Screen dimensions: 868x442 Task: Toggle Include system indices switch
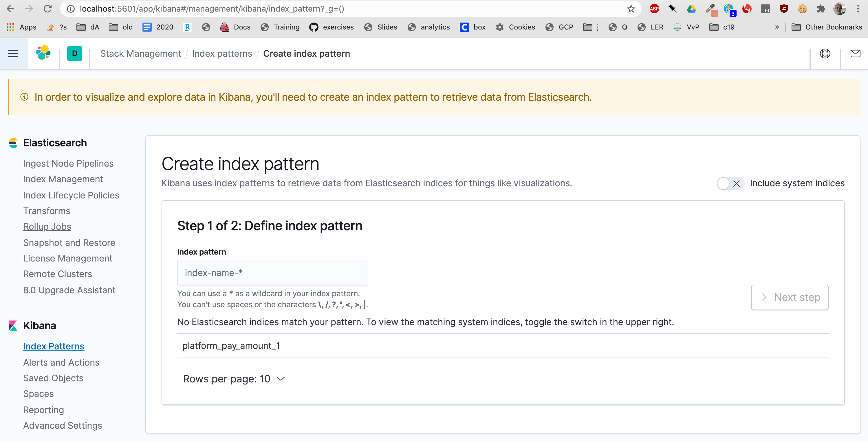point(730,183)
